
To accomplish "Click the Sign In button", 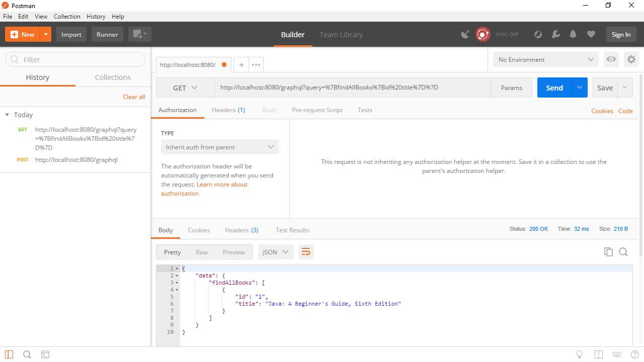I will (x=621, y=34).
